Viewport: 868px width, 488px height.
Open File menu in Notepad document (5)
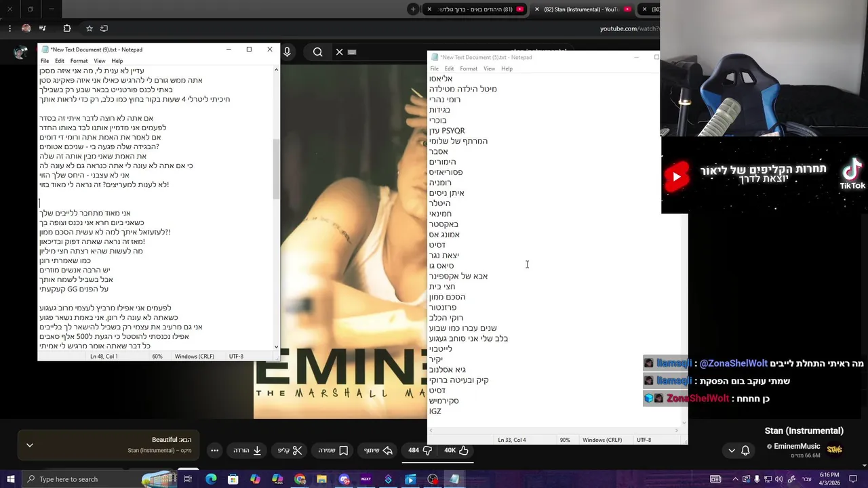point(435,68)
